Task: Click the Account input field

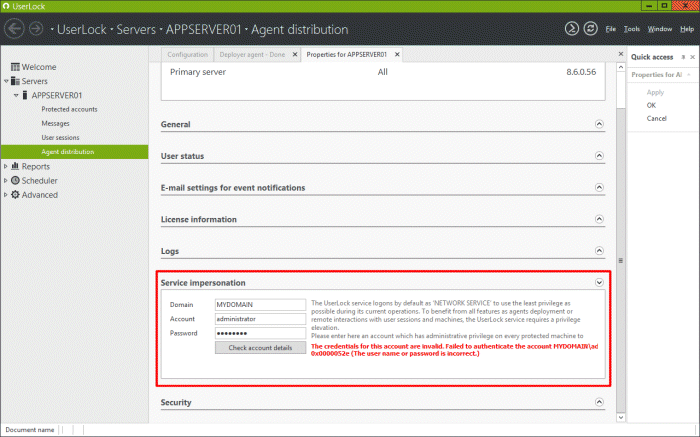Action: [x=260, y=319]
